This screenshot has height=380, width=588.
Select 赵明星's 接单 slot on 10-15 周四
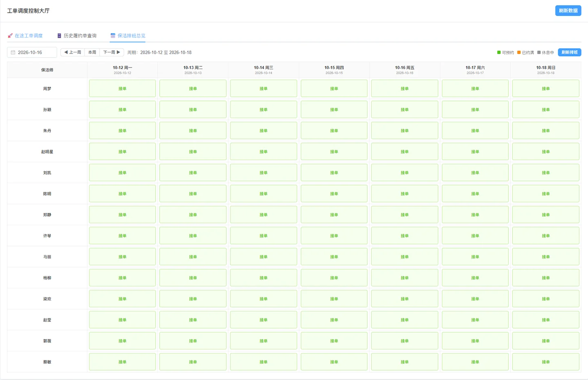point(334,152)
